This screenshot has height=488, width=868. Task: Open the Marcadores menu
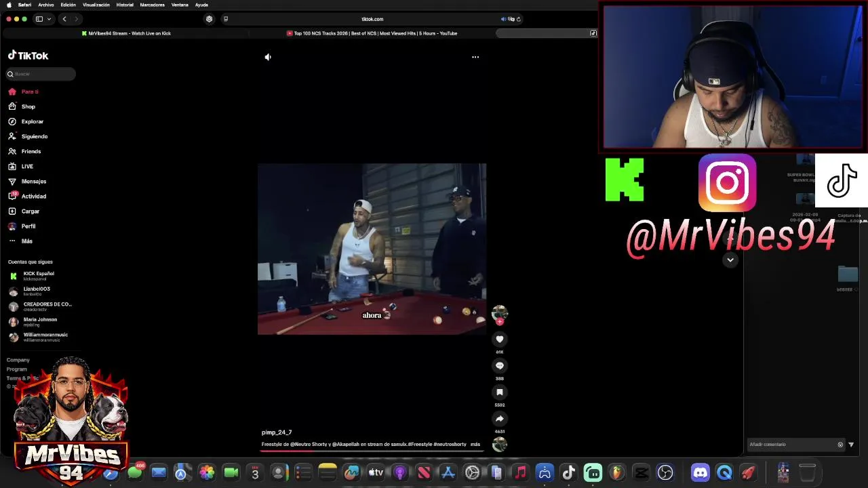[152, 5]
